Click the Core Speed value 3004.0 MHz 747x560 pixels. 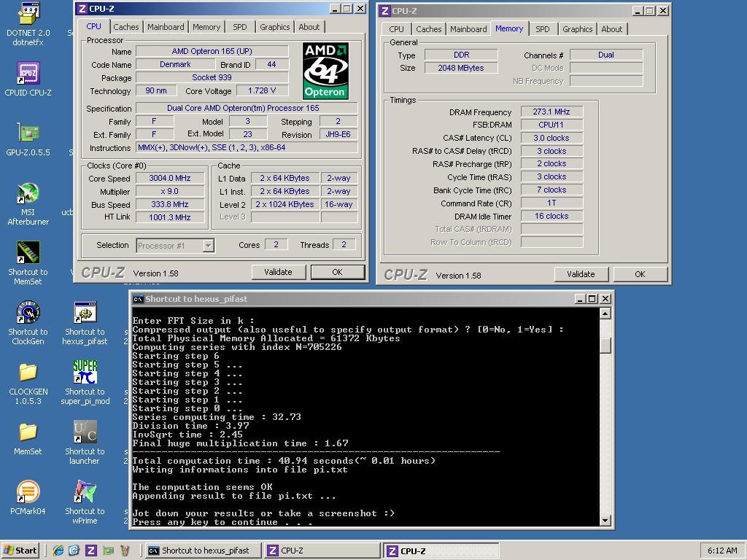pyautogui.click(x=170, y=178)
